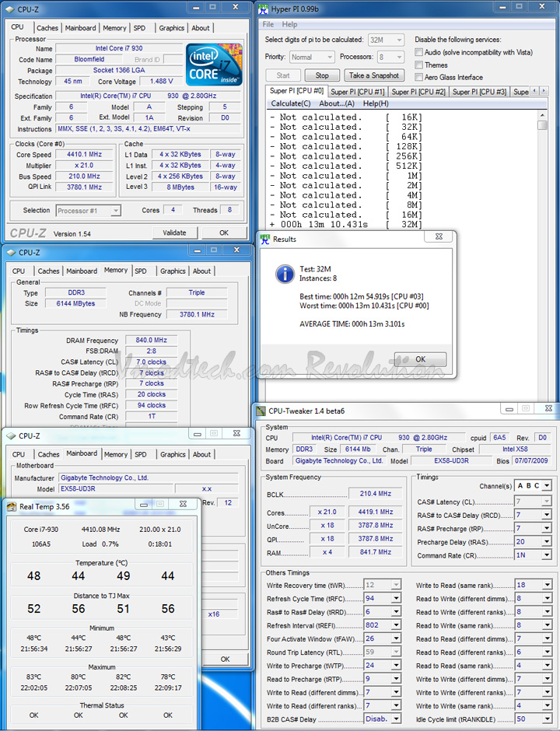560x731 pixels.
Task: Click the Core Speed 4410.1 MHz value
Action: click(85, 154)
